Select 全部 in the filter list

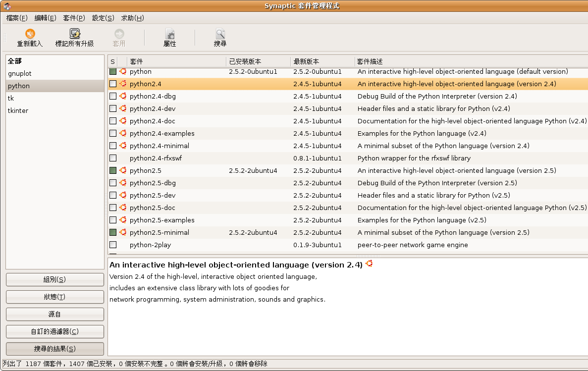(x=55, y=61)
